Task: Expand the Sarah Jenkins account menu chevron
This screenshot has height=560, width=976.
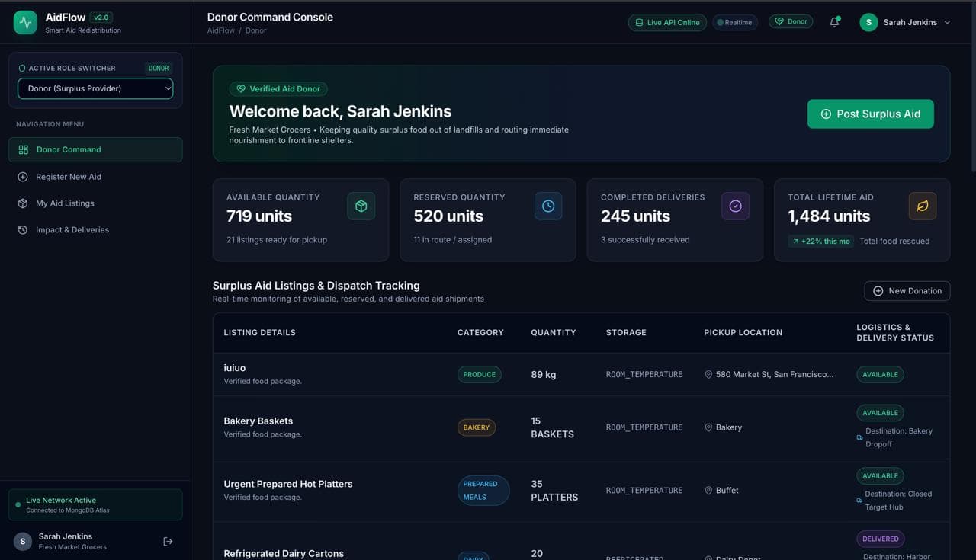Action: (x=947, y=22)
